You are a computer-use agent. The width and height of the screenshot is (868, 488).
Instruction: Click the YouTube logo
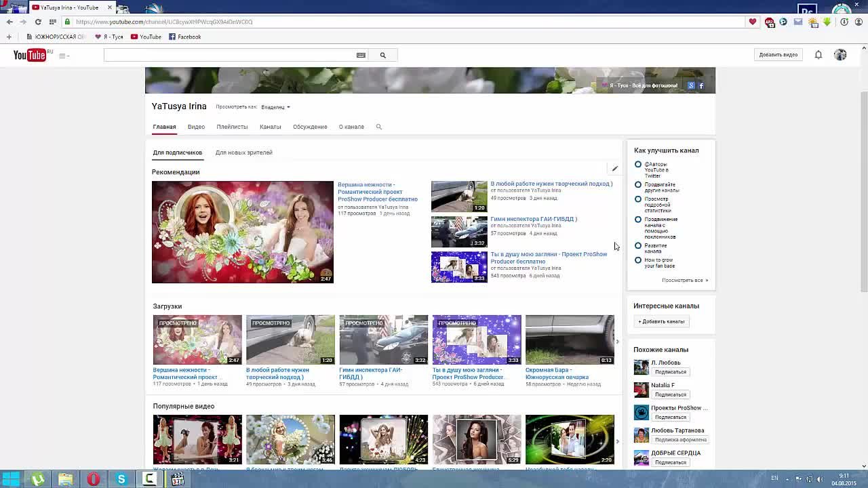coord(30,55)
